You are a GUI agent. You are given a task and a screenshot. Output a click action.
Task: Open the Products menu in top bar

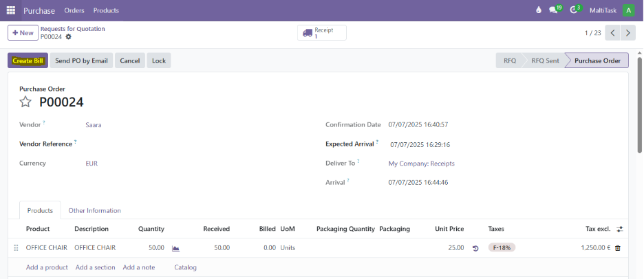click(106, 10)
